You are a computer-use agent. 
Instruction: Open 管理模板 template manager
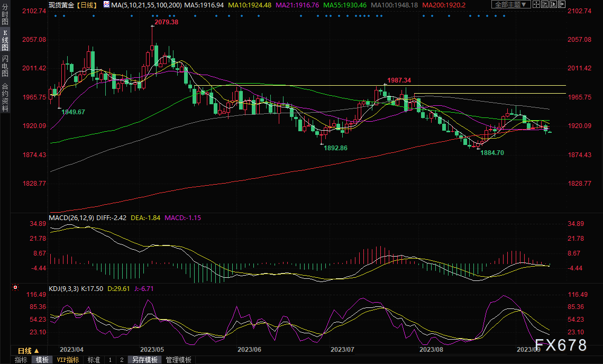[x=178, y=360]
